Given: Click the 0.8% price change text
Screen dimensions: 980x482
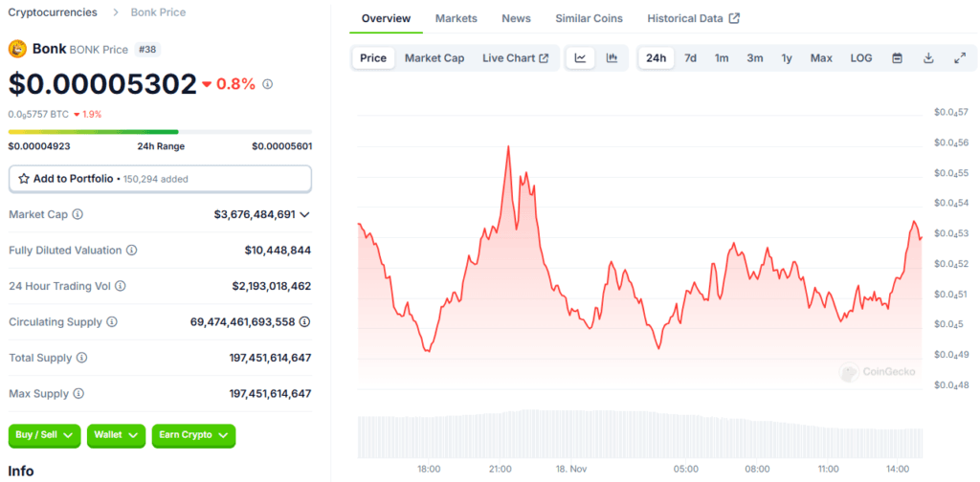Looking at the screenshot, I should coord(235,83).
